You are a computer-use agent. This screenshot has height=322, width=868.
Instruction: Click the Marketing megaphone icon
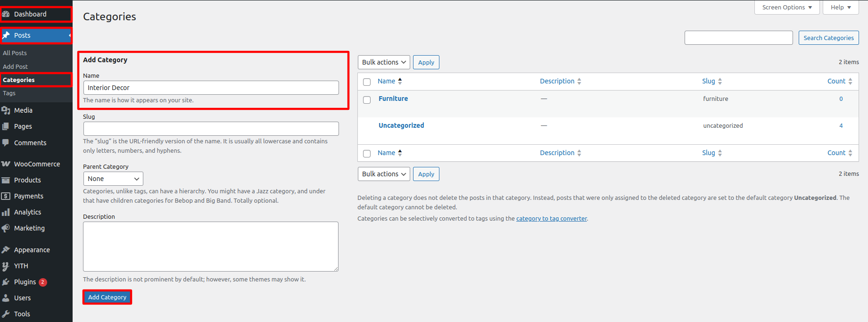click(x=6, y=228)
